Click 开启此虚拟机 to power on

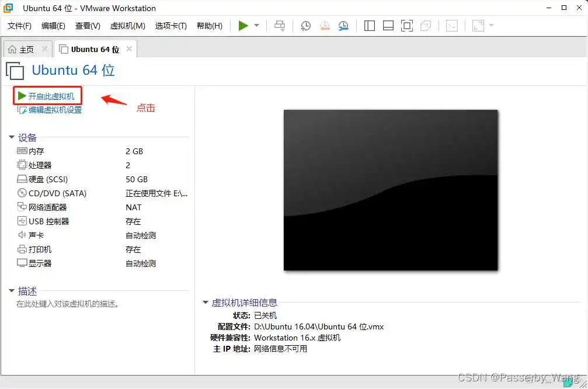pos(47,96)
